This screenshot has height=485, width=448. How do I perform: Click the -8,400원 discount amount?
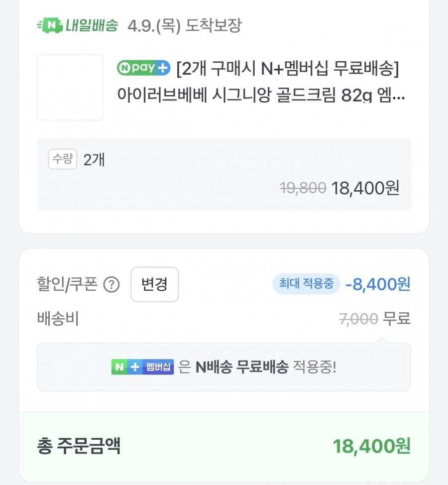[378, 284]
